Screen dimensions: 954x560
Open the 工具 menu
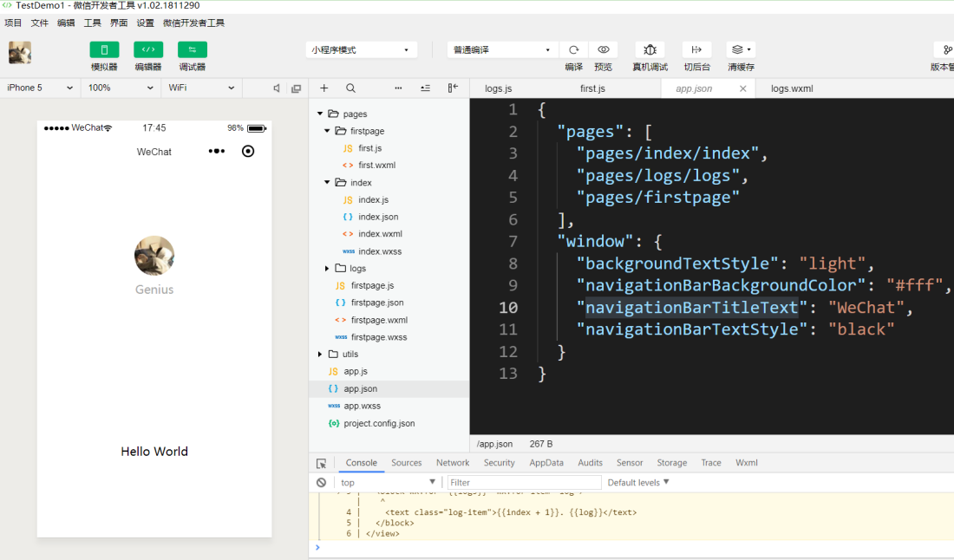[x=93, y=23]
